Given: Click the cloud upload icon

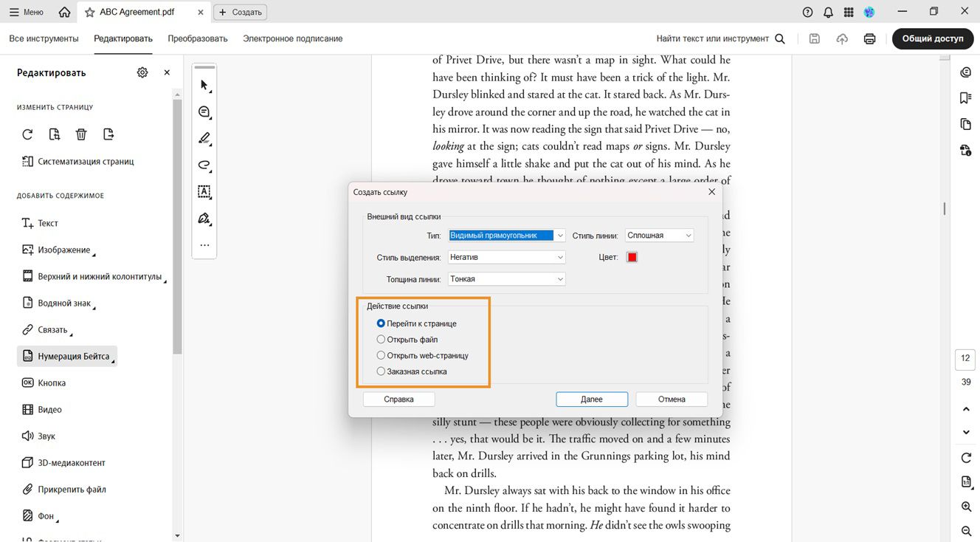Looking at the screenshot, I should pos(842,38).
